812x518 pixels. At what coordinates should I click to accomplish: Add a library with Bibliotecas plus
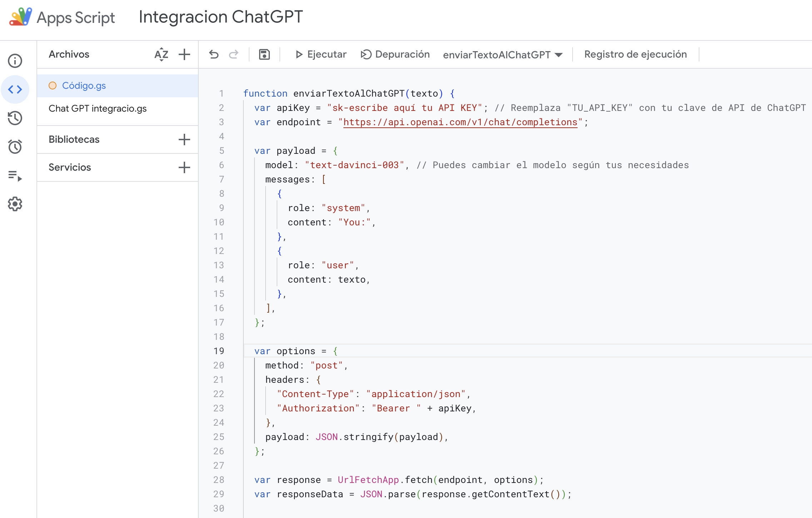[184, 140]
